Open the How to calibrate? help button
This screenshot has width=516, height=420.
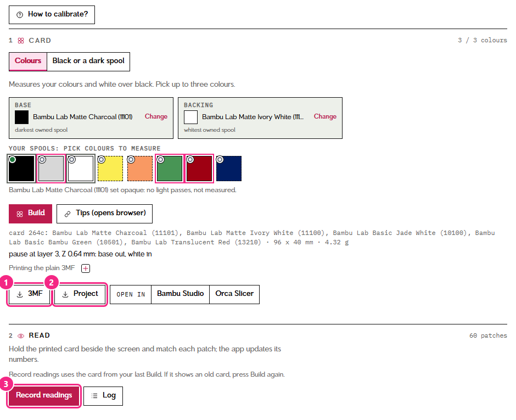click(52, 14)
